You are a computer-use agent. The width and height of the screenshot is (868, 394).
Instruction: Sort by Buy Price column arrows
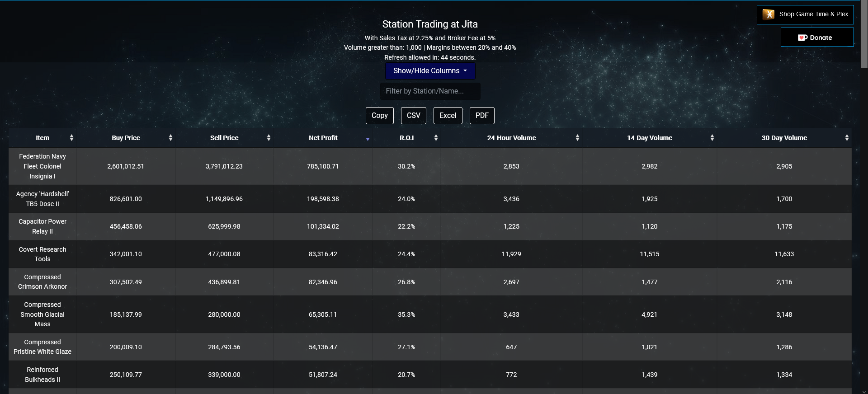pyautogui.click(x=170, y=138)
